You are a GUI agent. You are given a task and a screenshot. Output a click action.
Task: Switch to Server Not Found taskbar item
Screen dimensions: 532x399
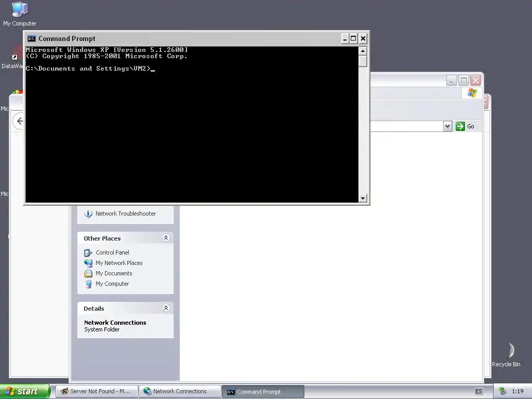97,391
